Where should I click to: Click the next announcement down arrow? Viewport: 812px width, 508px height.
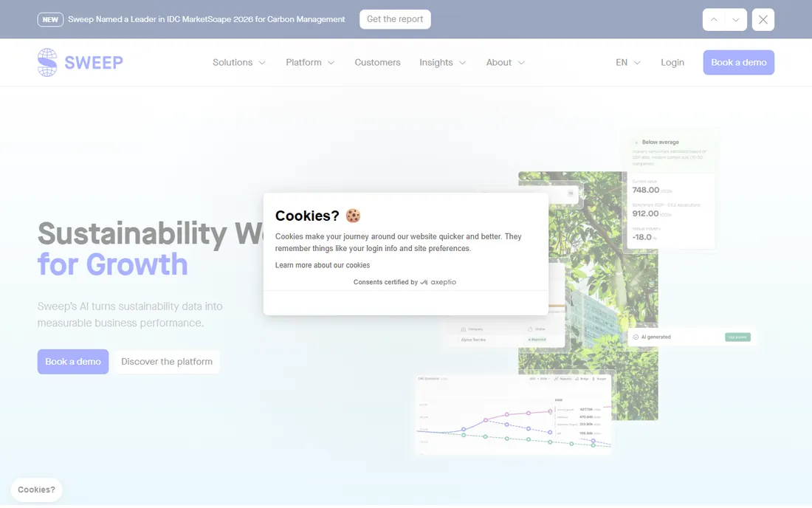[735, 20]
